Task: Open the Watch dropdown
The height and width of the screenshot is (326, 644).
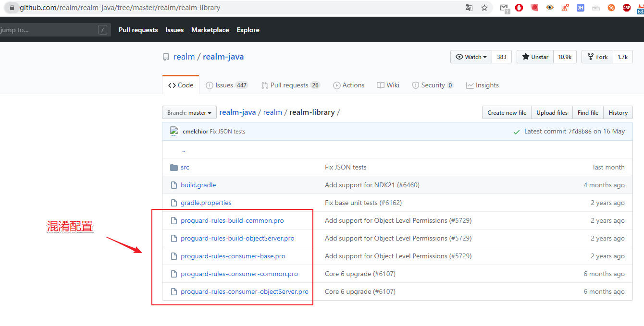Action: pyautogui.click(x=471, y=57)
